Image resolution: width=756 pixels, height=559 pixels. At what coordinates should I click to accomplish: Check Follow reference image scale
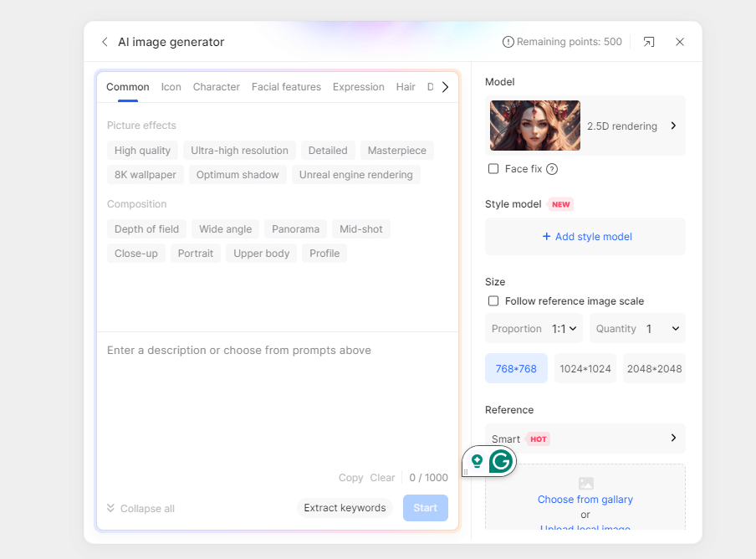(493, 301)
